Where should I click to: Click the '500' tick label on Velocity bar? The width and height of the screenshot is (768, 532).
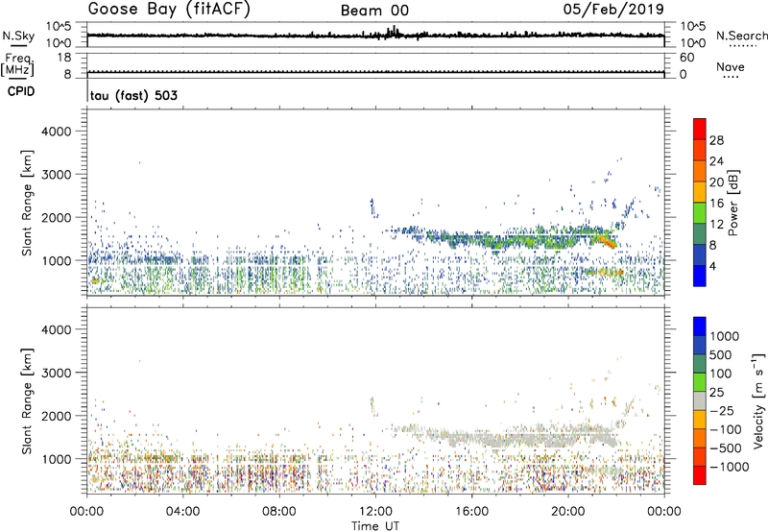click(x=721, y=355)
